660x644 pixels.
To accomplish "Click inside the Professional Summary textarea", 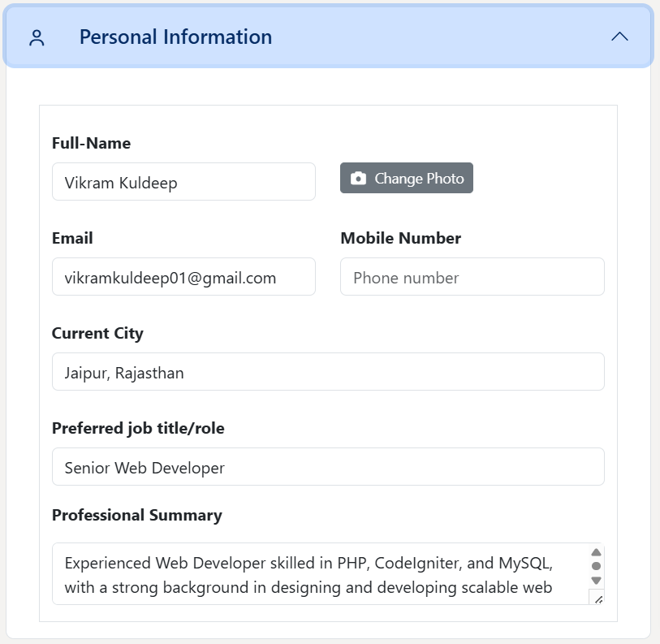I will (317, 574).
